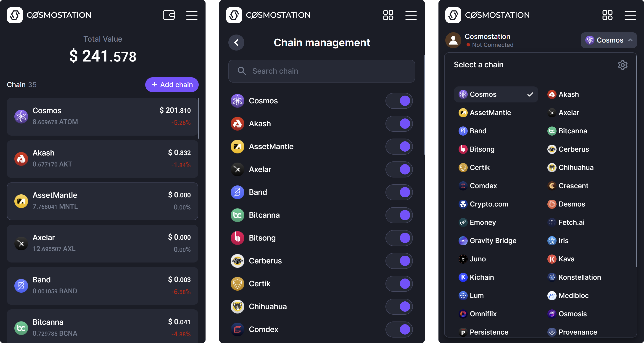Open the wallet icon in left panel header
644x343 pixels.
[169, 15]
